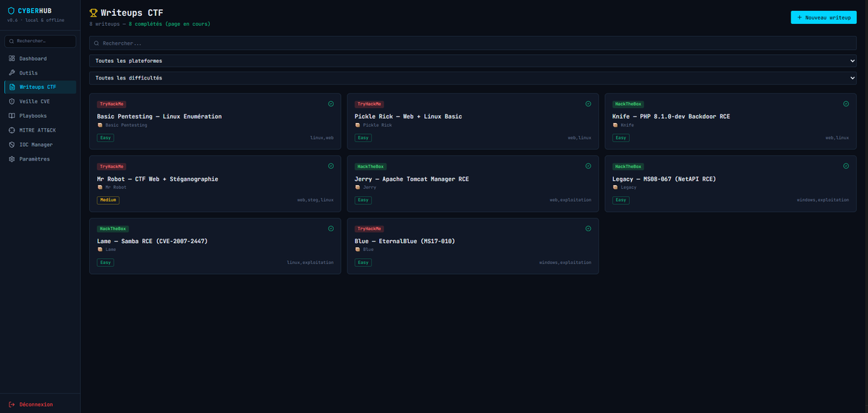Toggle completed check on Basic Pentesting card
The height and width of the screenshot is (413, 868).
click(331, 103)
